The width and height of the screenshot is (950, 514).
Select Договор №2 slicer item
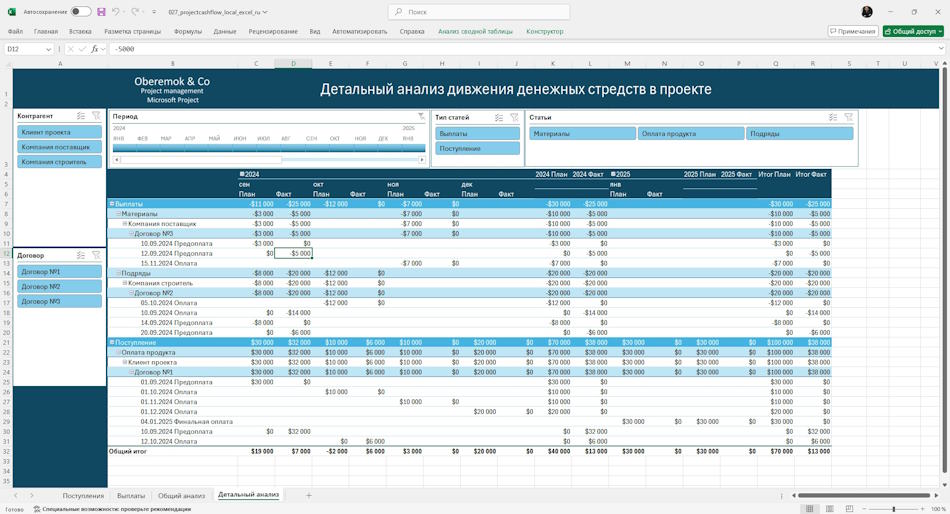click(59, 287)
